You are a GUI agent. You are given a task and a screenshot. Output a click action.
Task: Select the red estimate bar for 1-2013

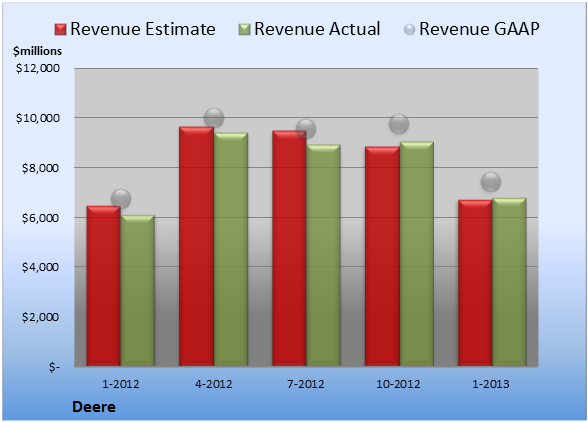pyautogui.click(x=475, y=283)
